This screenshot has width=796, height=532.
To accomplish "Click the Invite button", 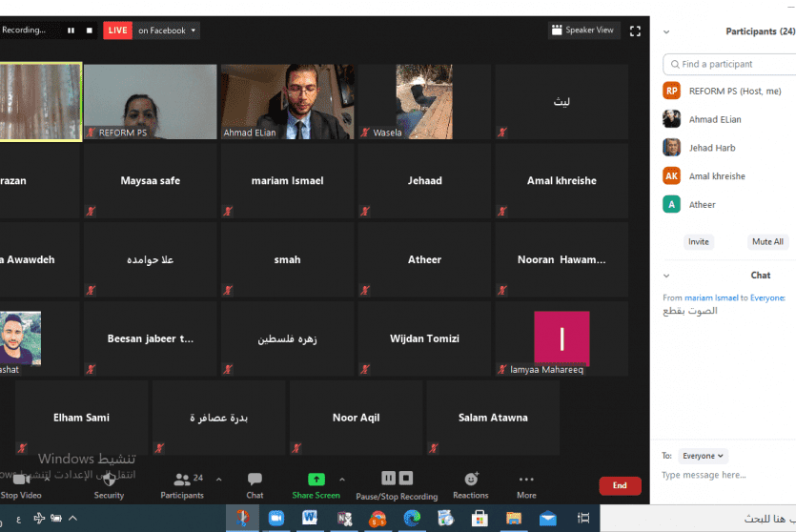I will (699, 241).
